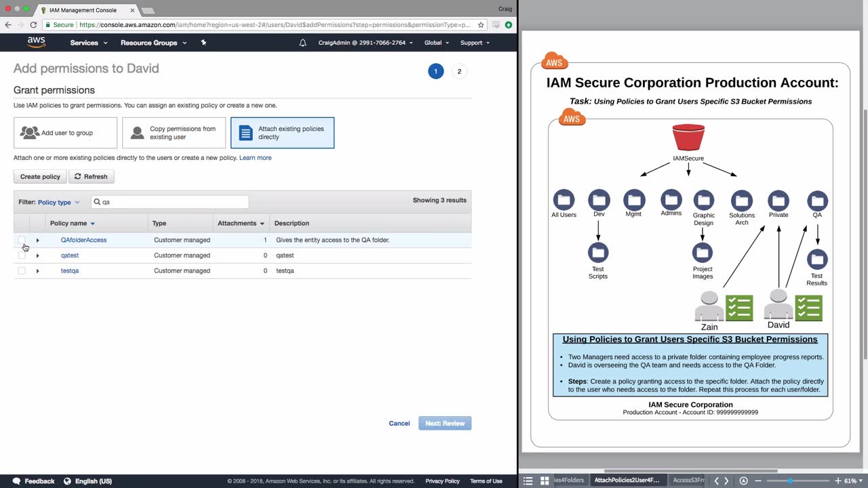Click the Next: Review button
Viewport: 868px width, 488px height.
tap(445, 424)
